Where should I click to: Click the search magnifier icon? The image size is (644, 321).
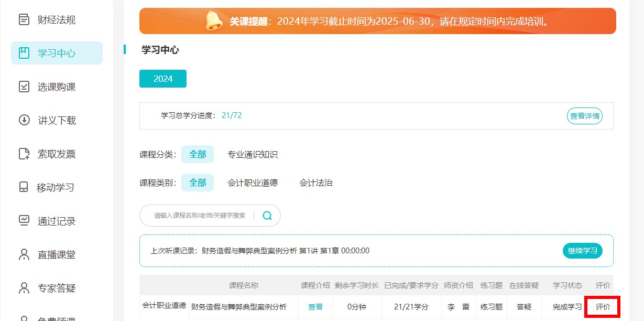(x=267, y=216)
